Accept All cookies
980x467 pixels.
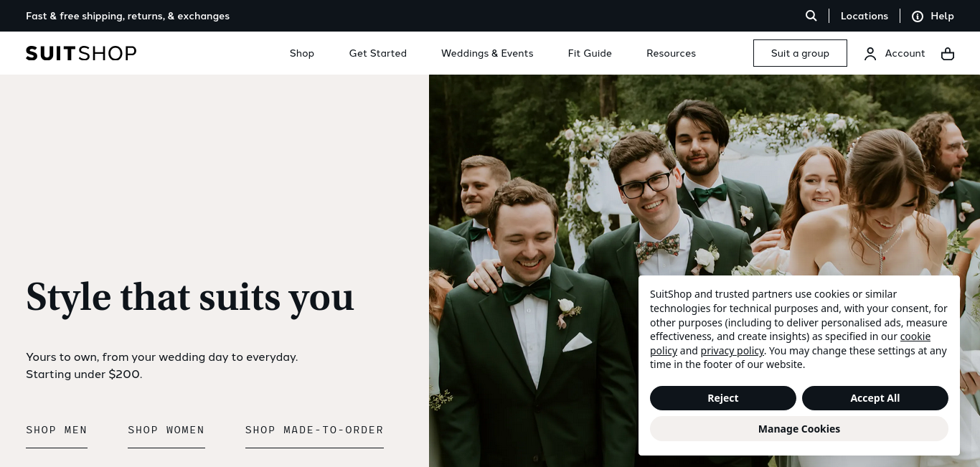875,398
